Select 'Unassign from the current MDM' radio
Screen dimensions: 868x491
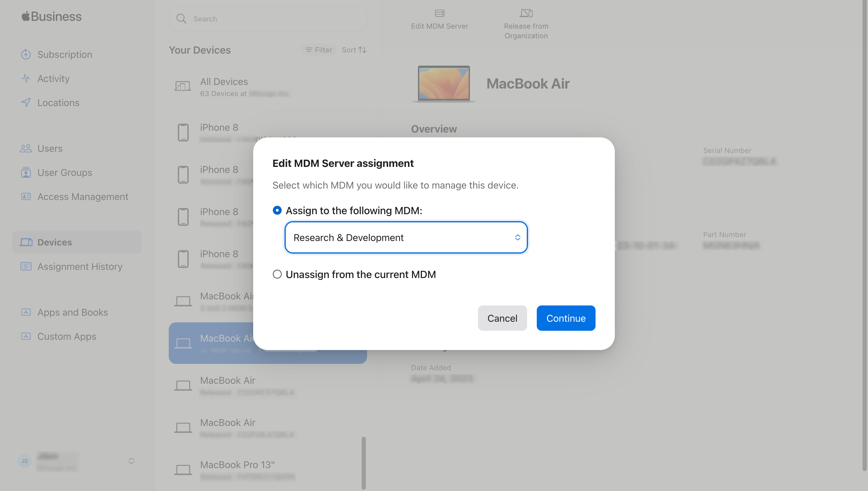tap(277, 274)
